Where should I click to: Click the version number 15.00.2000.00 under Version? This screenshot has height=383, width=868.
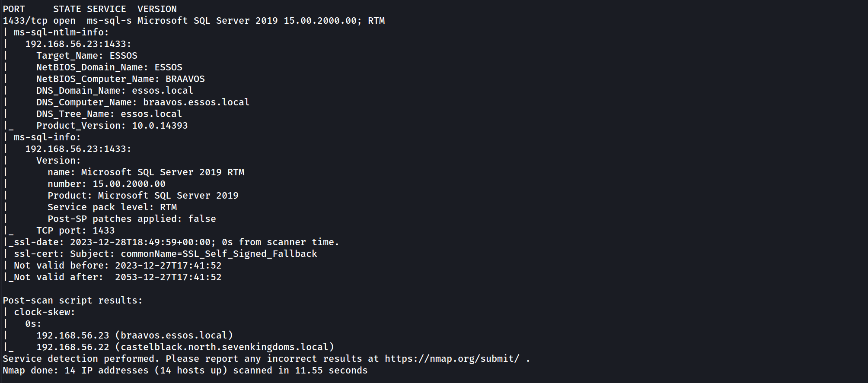tap(129, 184)
